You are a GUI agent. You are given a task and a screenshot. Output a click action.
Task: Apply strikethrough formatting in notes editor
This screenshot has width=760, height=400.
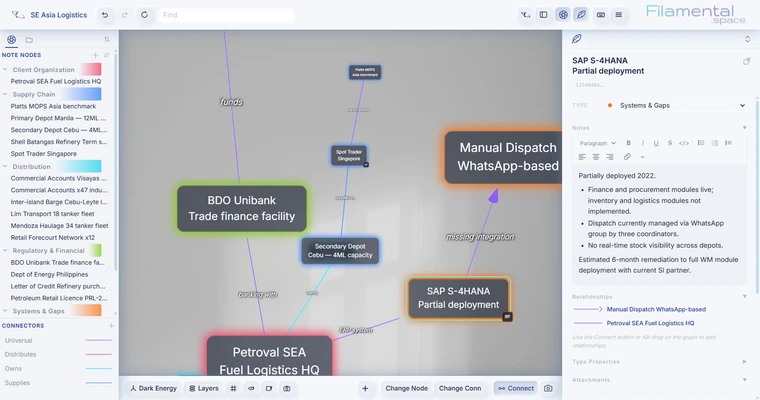(670, 143)
